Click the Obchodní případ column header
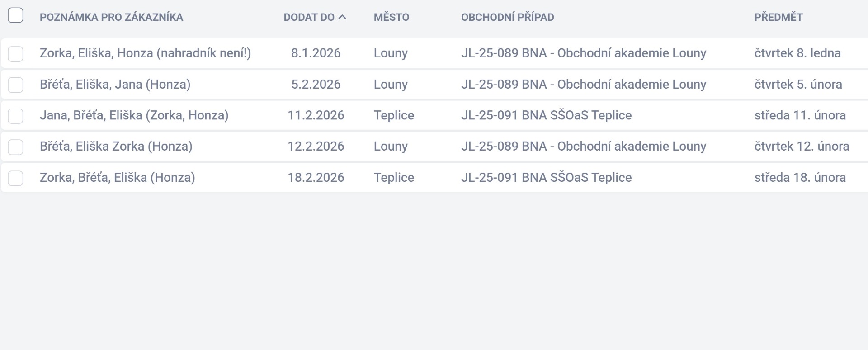This screenshot has height=350, width=868. 507,17
